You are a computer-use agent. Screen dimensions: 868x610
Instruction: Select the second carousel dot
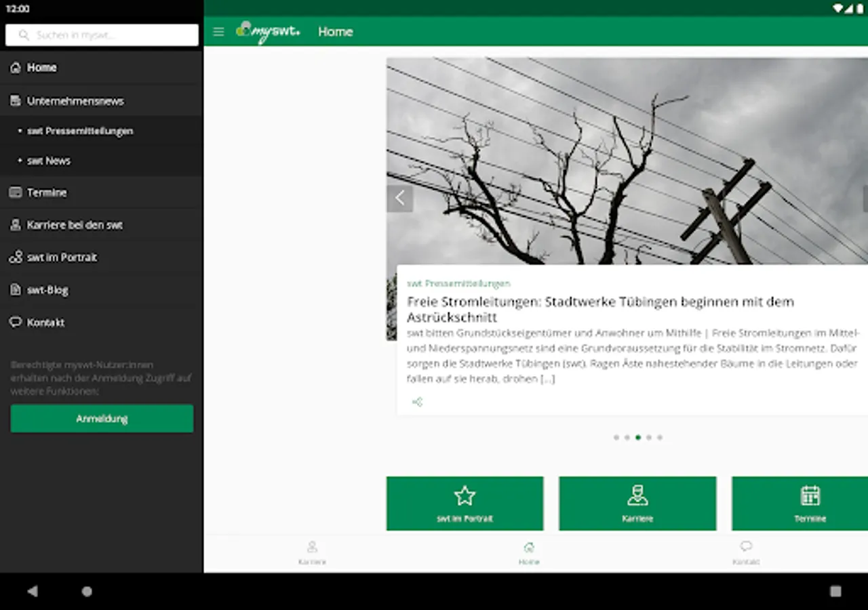pos(627,438)
